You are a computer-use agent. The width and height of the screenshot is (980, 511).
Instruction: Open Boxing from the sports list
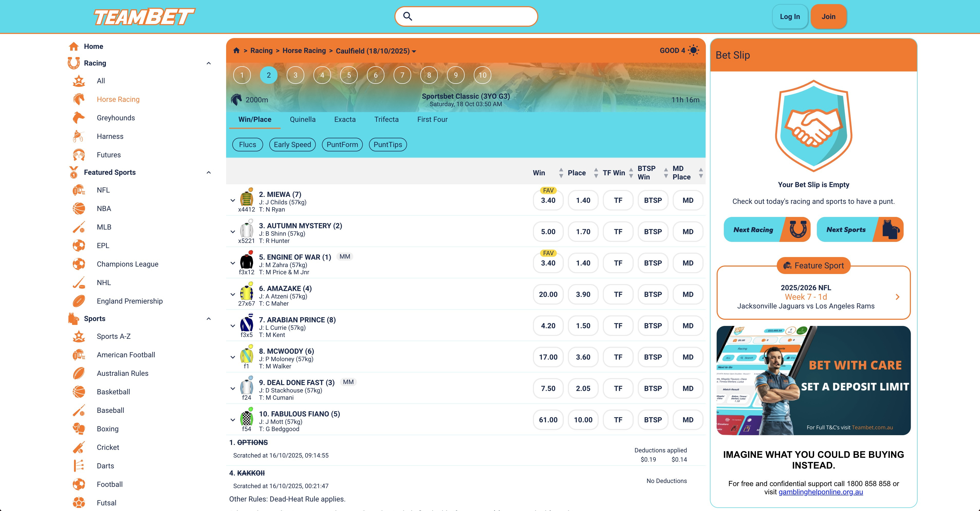[107, 429]
